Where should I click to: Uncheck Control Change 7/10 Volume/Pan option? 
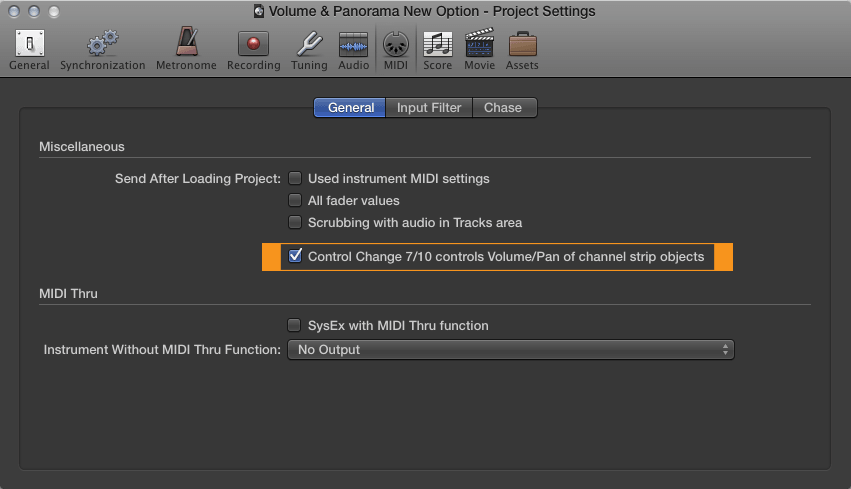(295, 256)
